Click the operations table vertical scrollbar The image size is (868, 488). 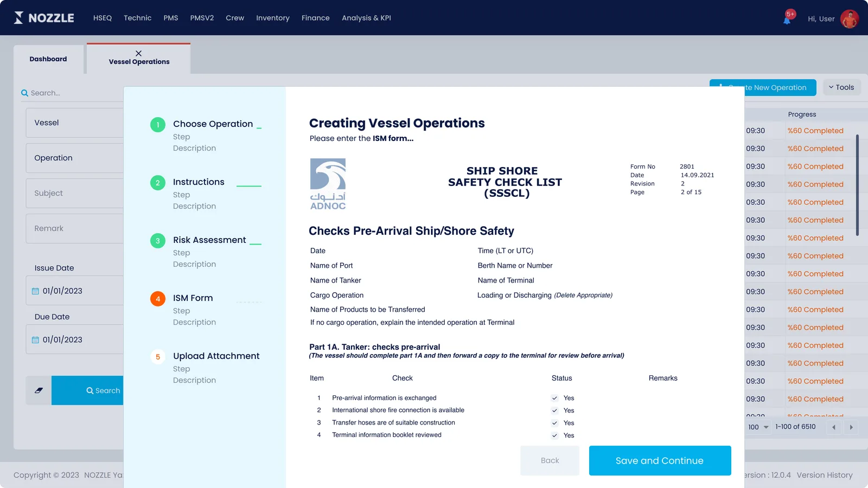coord(857,185)
